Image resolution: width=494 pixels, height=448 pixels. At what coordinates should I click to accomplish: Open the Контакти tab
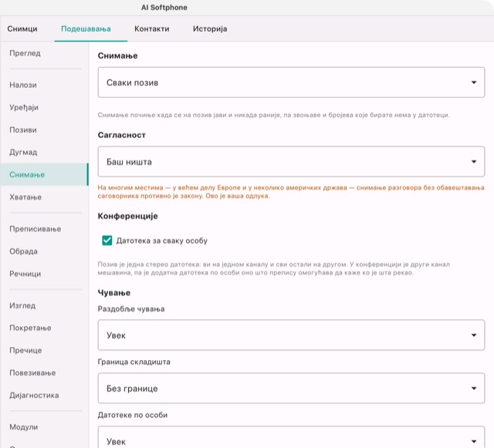pyautogui.click(x=152, y=29)
